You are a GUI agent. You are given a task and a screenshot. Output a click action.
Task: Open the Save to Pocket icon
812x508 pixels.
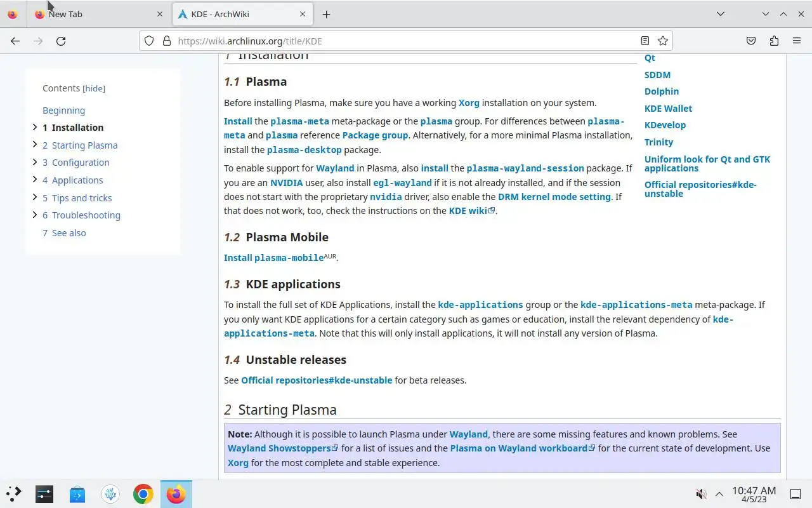pyautogui.click(x=751, y=41)
